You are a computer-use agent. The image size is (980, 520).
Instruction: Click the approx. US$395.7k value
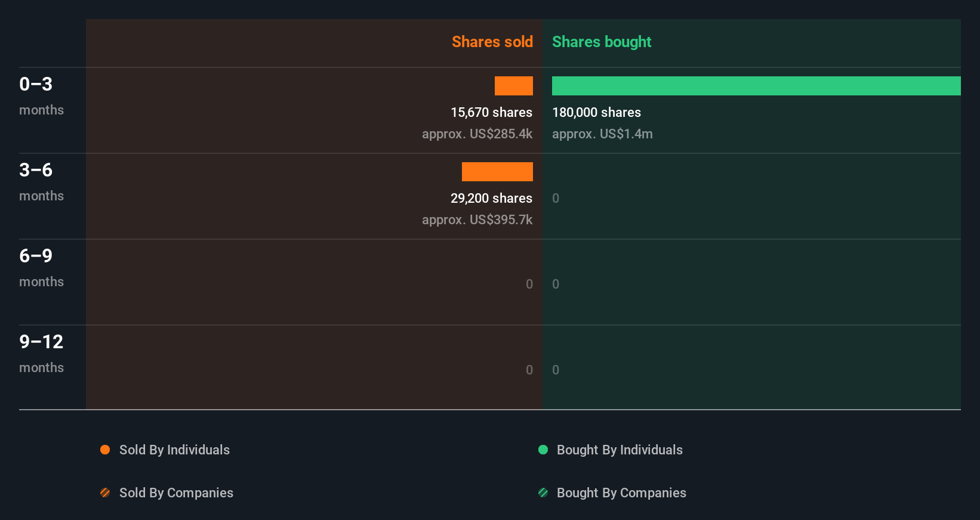click(477, 219)
